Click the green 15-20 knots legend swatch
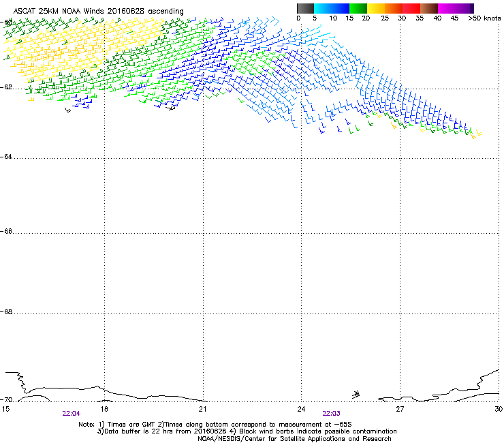Screen dimensions: 504x443 tap(358, 8)
